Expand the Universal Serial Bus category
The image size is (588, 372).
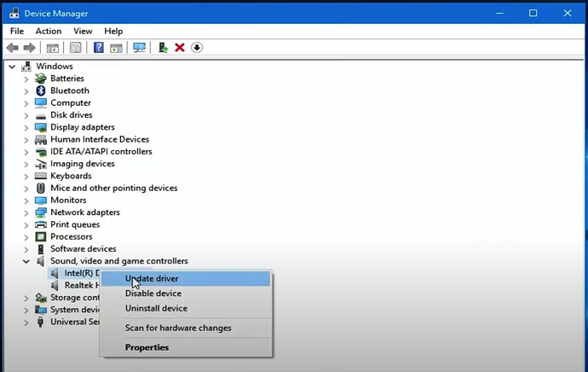click(26, 323)
